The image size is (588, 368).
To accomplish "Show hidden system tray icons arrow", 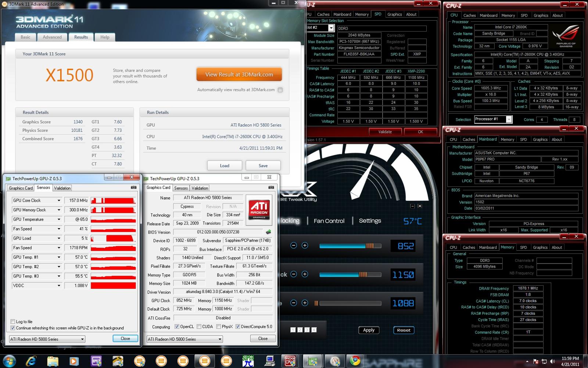I will tap(527, 362).
